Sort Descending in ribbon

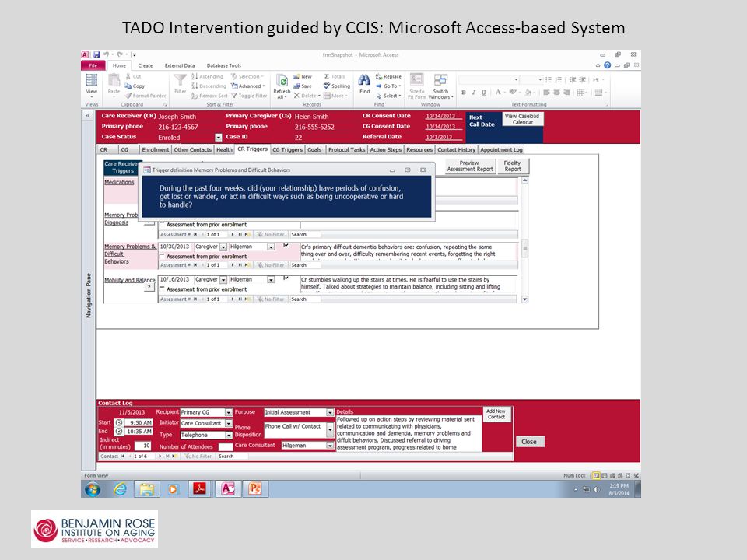[209, 86]
